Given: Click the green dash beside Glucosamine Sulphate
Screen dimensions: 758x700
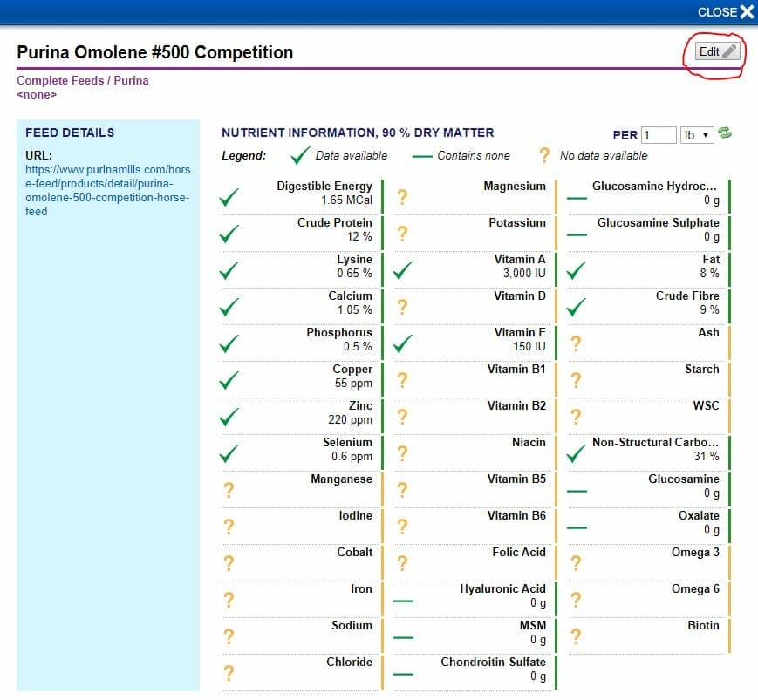Looking at the screenshot, I should pos(577,234).
